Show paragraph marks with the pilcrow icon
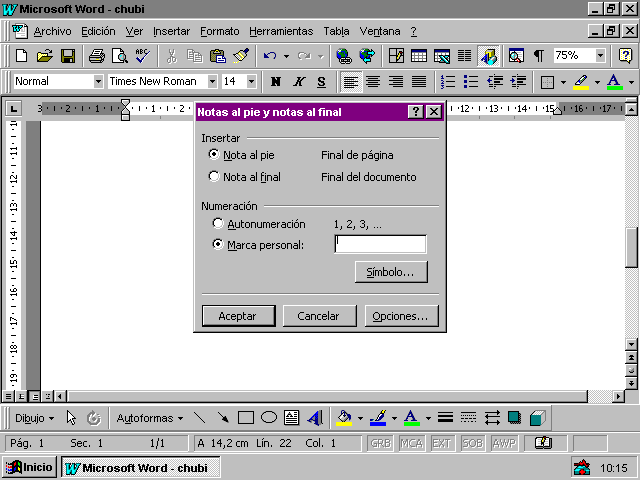The image size is (640, 480). [539, 56]
